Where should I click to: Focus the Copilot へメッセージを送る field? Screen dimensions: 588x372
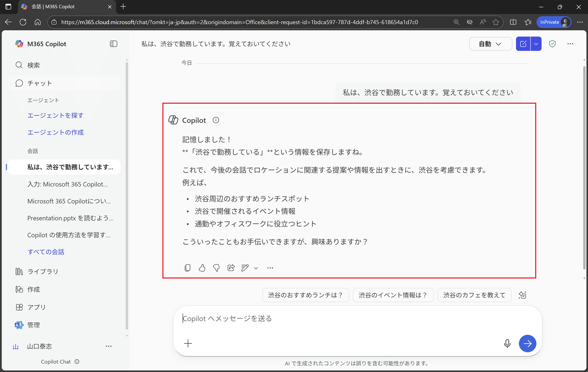pos(358,318)
